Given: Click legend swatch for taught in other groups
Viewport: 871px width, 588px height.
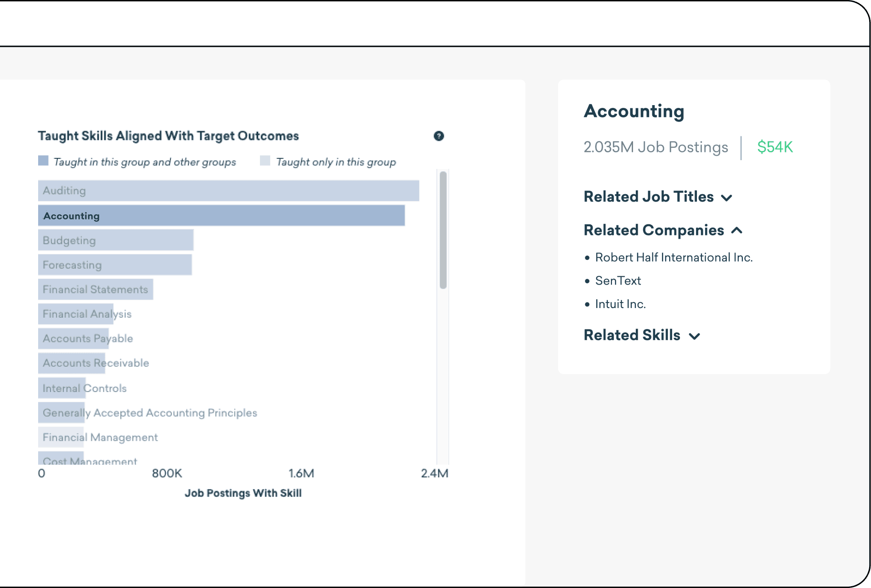Looking at the screenshot, I should [x=43, y=161].
